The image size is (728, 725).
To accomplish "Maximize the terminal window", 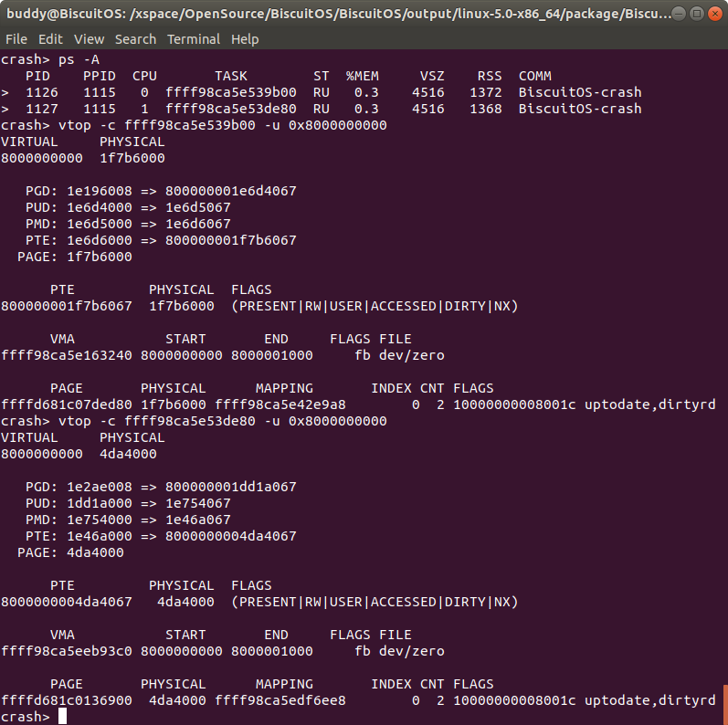I will point(695,14).
